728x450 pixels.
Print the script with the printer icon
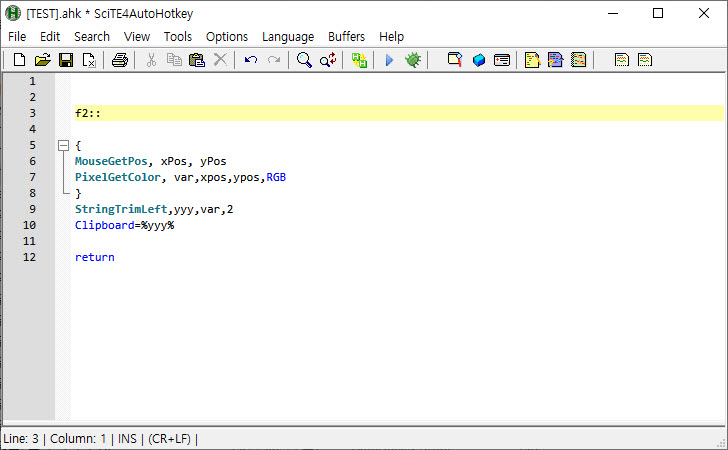(120, 60)
